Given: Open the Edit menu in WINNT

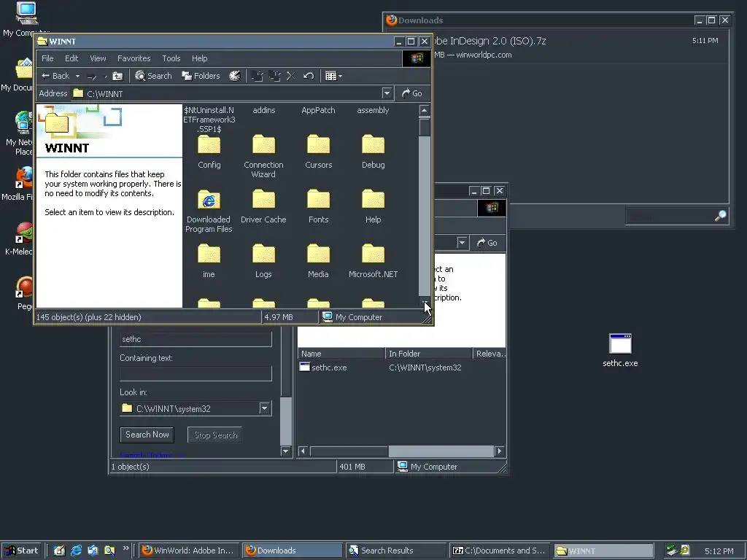Looking at the screenshot, I should [x=71, y=58].
